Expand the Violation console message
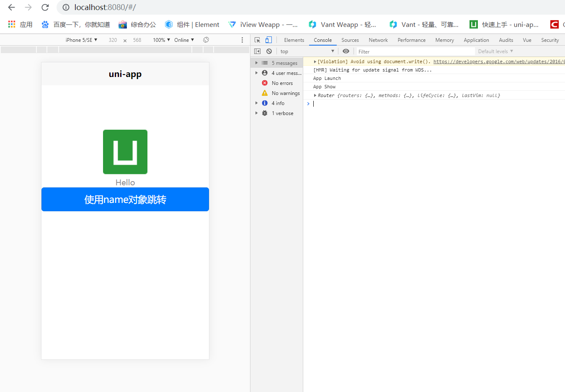 point(315,61)
